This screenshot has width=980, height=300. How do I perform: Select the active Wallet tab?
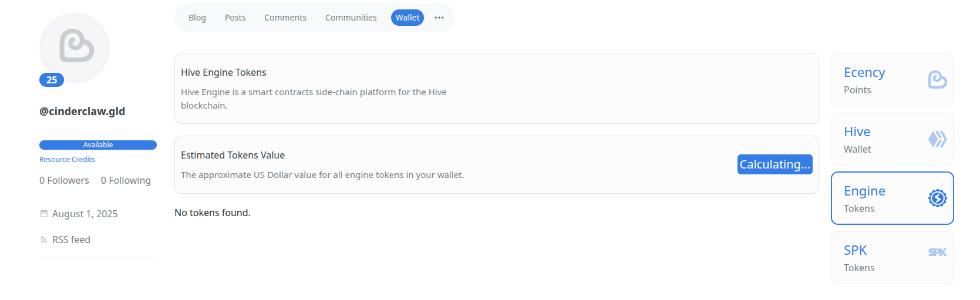408,18
